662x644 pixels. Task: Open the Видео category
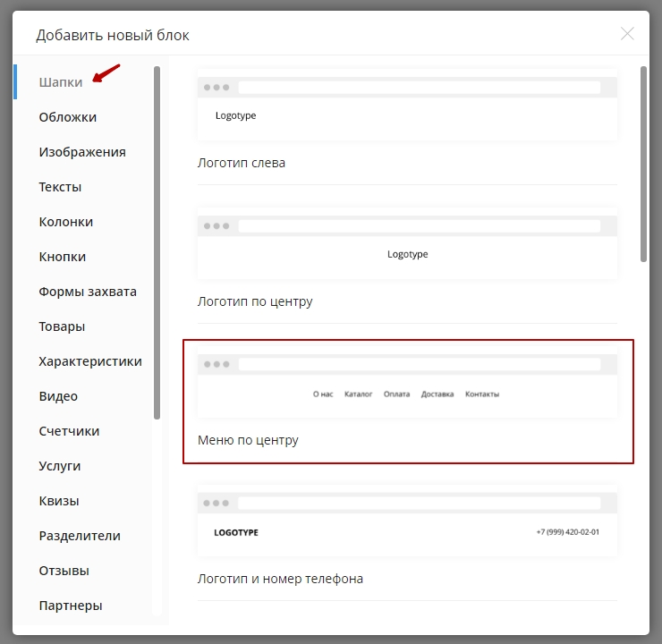tap(58, 396)
